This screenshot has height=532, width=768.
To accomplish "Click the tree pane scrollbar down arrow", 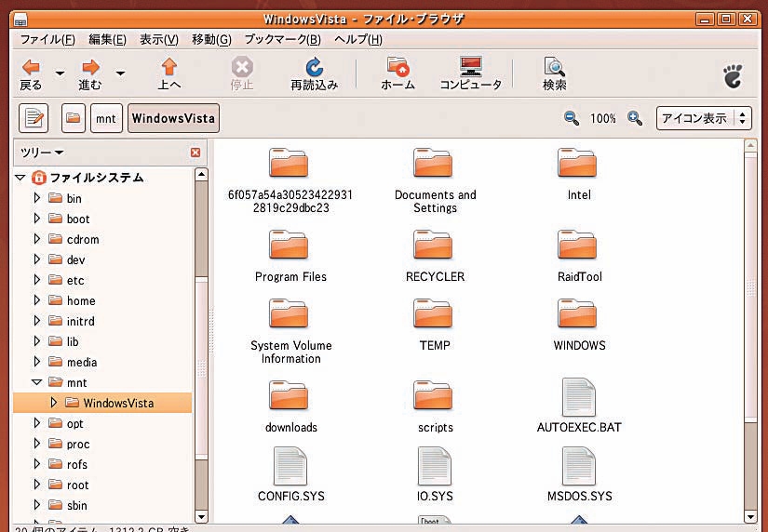I will pos(201,516).
